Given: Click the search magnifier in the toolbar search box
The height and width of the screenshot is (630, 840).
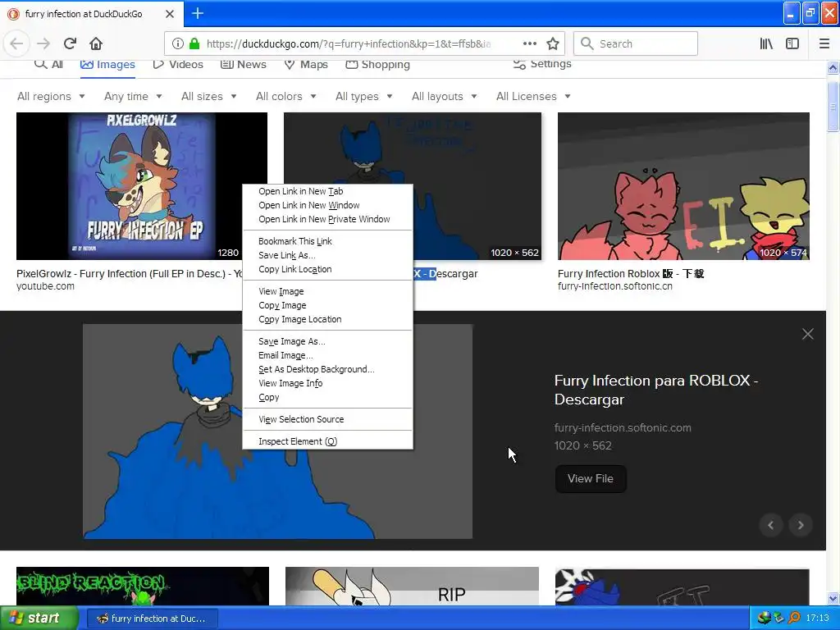Looking at the screenshot, I should click(587, 43).
